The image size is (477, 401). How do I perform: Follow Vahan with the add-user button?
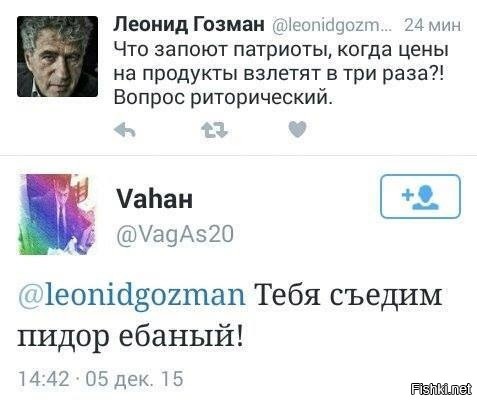click(420, 197)
